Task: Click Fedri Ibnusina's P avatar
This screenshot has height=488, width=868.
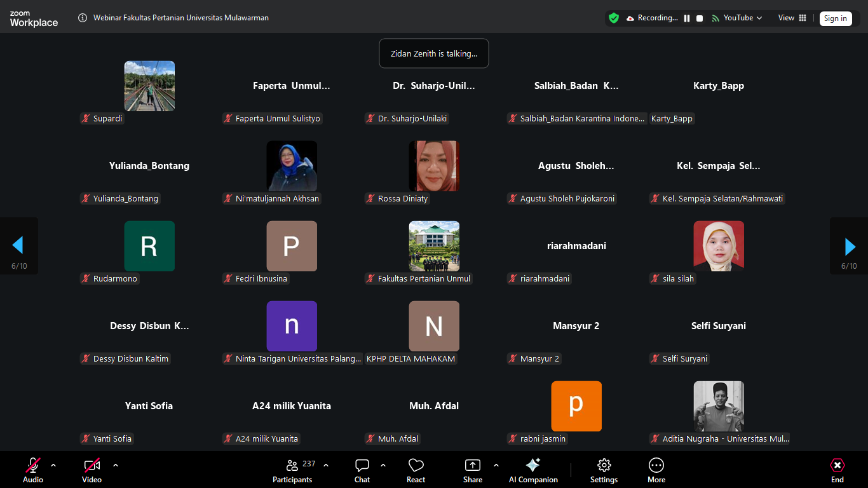Action: (x=292, y=246)
